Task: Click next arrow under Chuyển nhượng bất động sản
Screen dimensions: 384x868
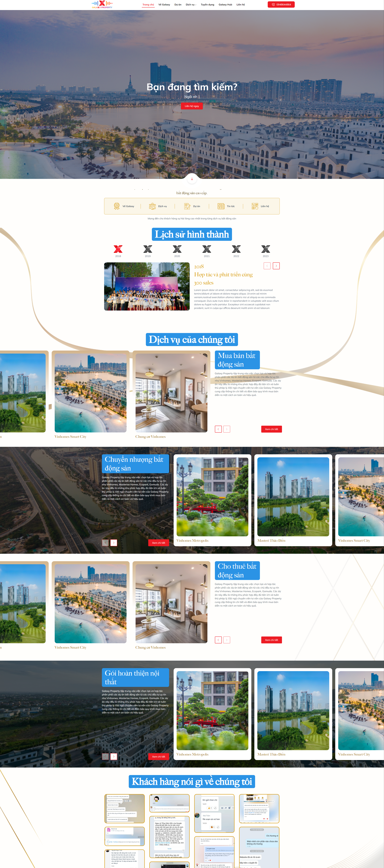Action: (114, 542)
